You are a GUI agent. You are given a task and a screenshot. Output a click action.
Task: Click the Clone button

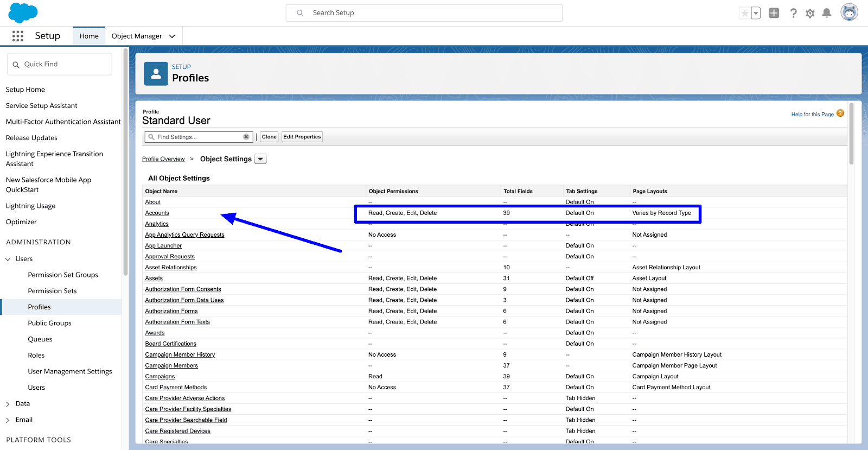click(x=269, y=137)
